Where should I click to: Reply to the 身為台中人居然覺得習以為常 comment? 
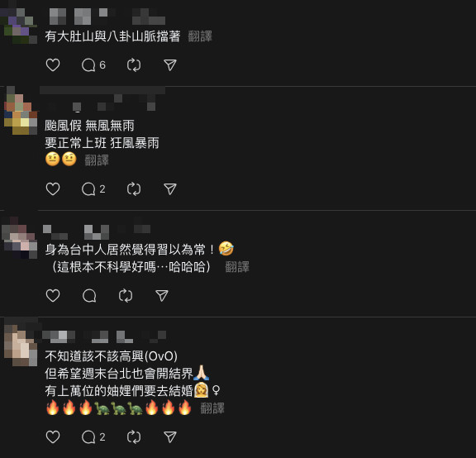point(89,295)
